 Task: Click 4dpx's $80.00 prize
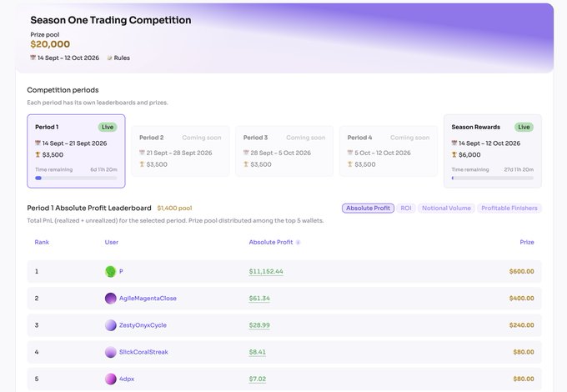(524, 379)
